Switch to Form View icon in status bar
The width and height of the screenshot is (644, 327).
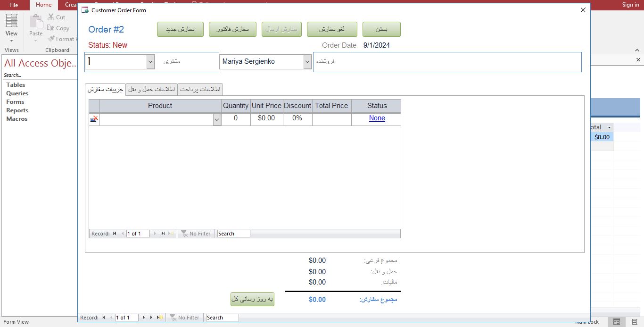pos(617,322)
